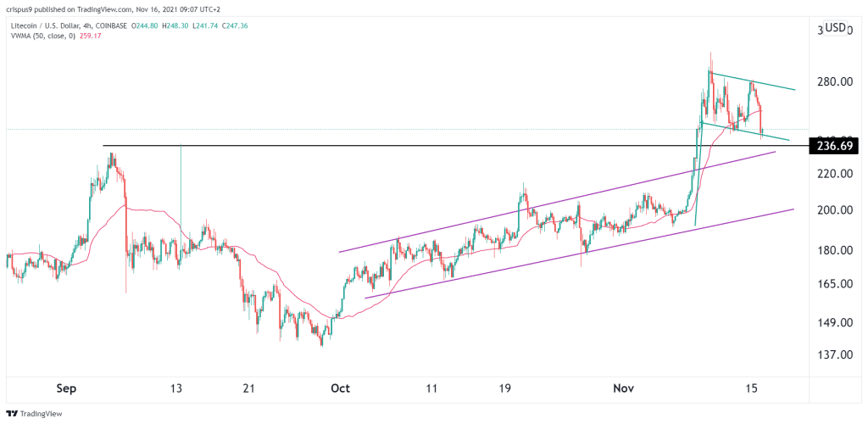Click the 137.00 price axis label
This screenshot has height=424, width=868.
click(x=834, y=354)
